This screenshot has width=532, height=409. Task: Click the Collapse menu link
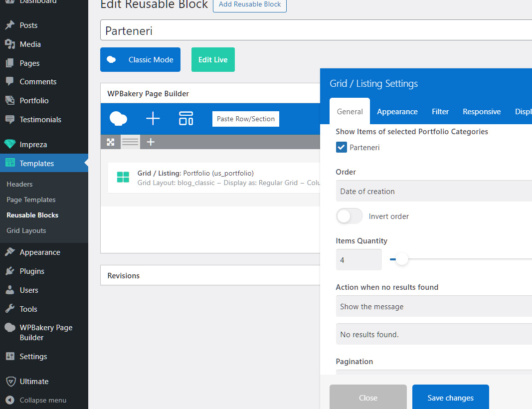pos(43,400)
